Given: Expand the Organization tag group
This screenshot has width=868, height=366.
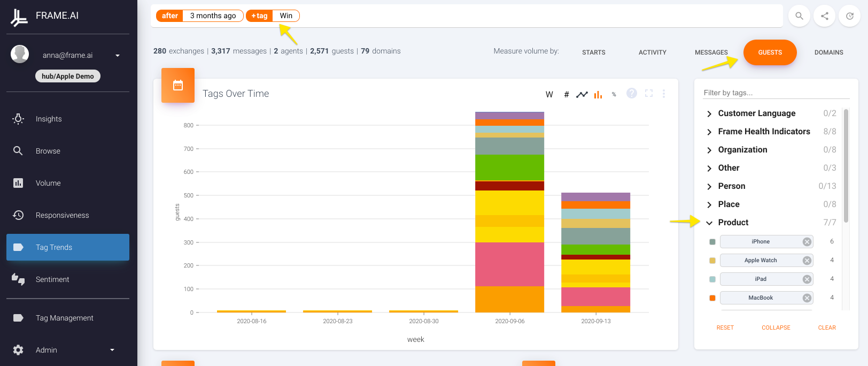Looking at the screenshot, I should click(x=709, y=150).
